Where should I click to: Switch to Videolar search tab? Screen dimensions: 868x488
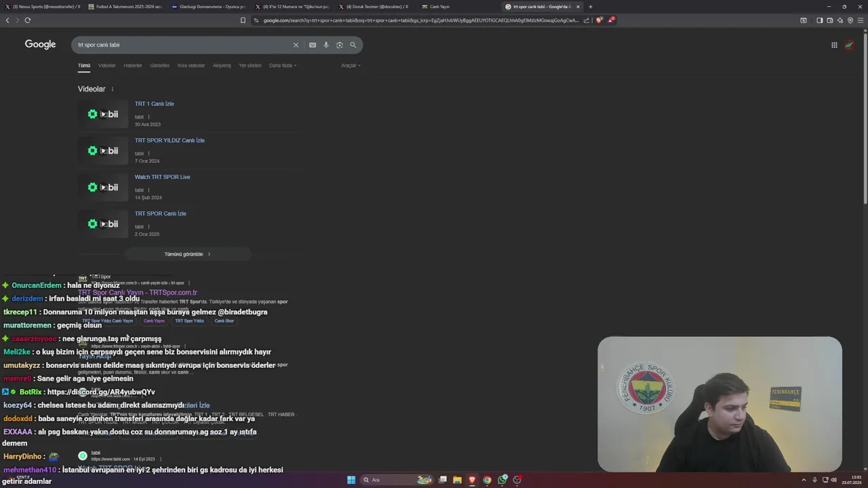tap(106, 66)
